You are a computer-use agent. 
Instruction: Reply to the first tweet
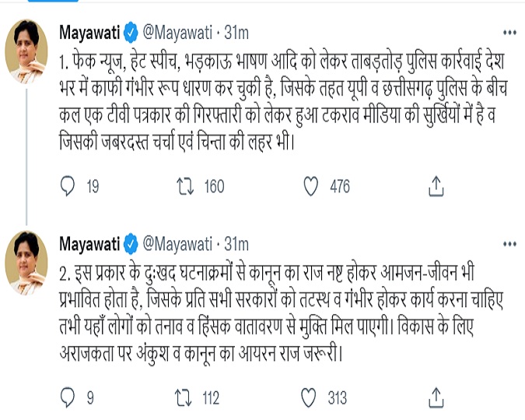point(68,186)
